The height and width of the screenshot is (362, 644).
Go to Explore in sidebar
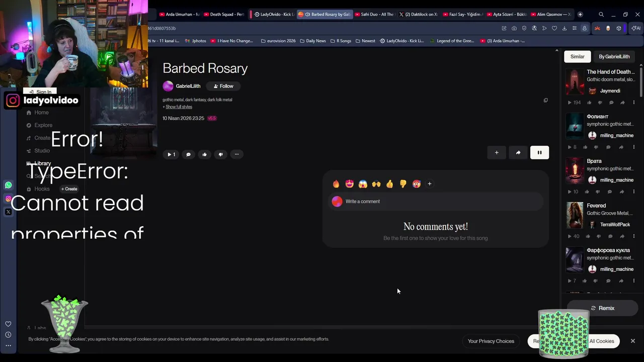43,125
